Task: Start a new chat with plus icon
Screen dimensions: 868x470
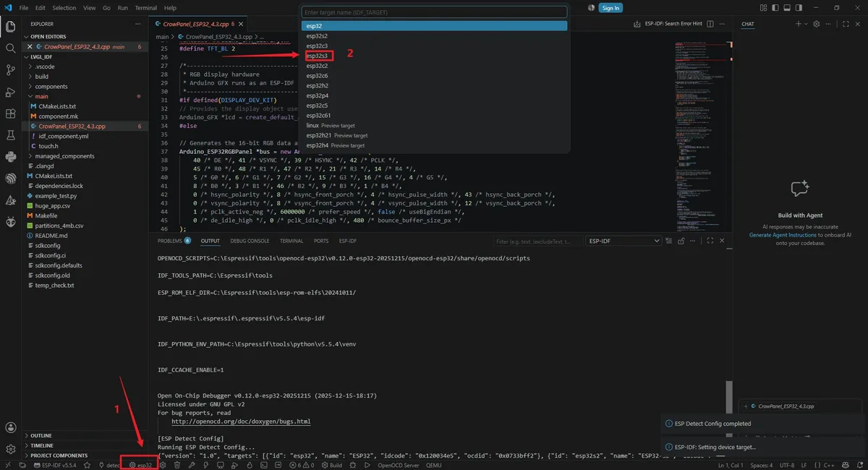Action: click(x=799, y=24)
